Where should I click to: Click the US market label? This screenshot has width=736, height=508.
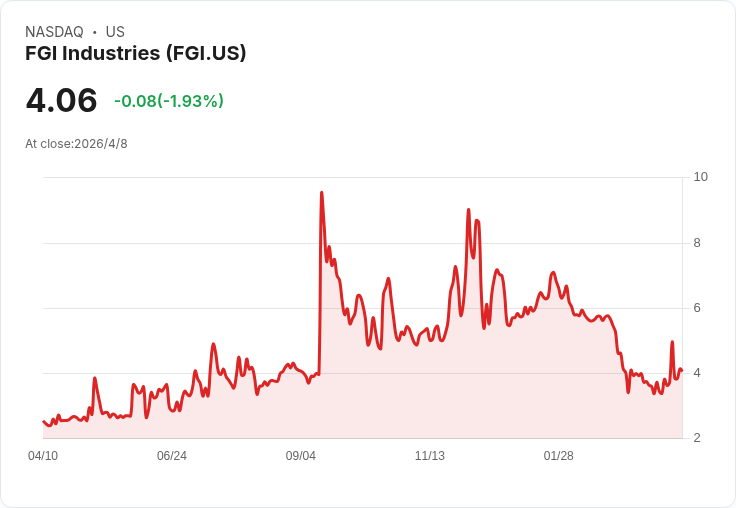point(115,32)
